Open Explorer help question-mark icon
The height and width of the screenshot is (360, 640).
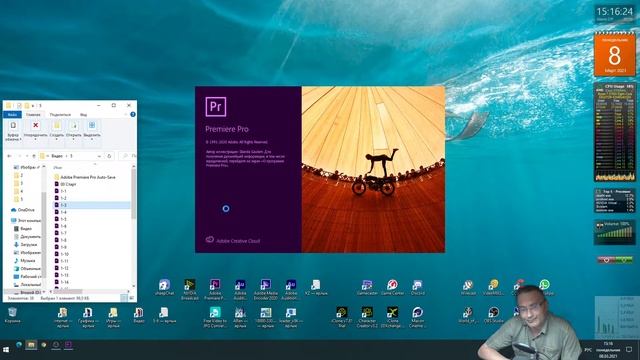pos(133,114)
